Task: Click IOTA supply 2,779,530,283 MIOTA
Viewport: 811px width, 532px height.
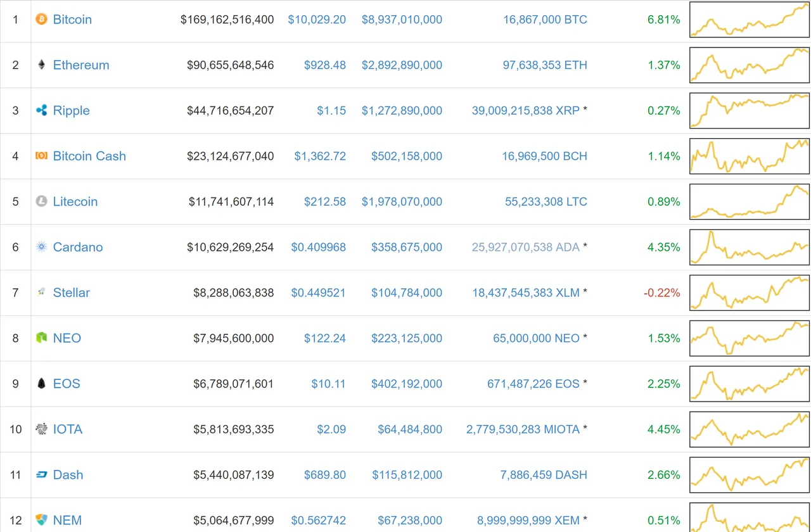Action: pyautogui.click(x=523, y=430)
